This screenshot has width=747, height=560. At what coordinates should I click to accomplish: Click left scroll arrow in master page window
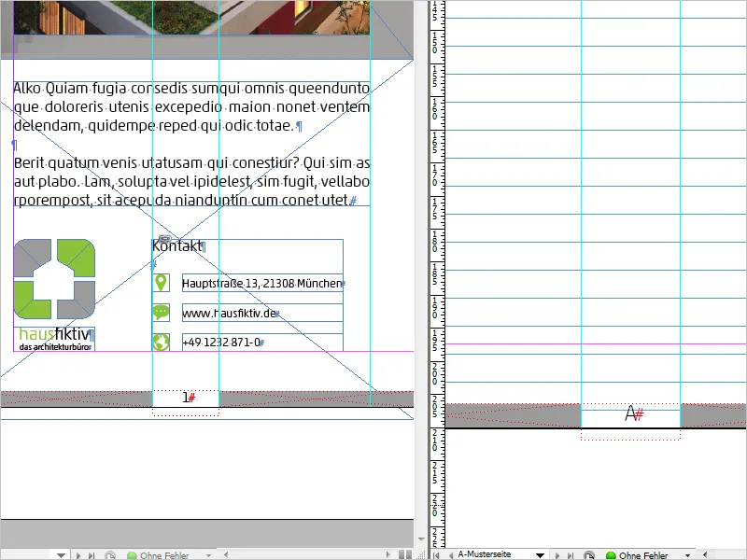(x=705, y=554)
